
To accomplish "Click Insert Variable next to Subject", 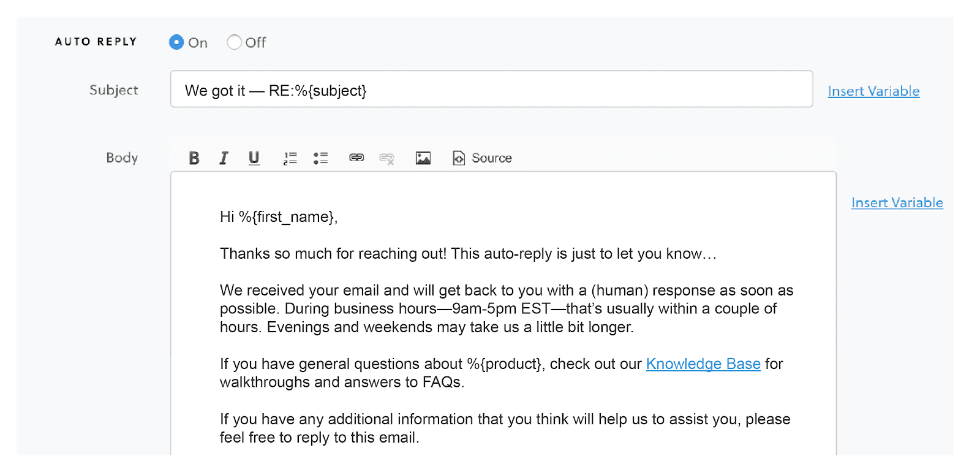I will coord(873,91).
